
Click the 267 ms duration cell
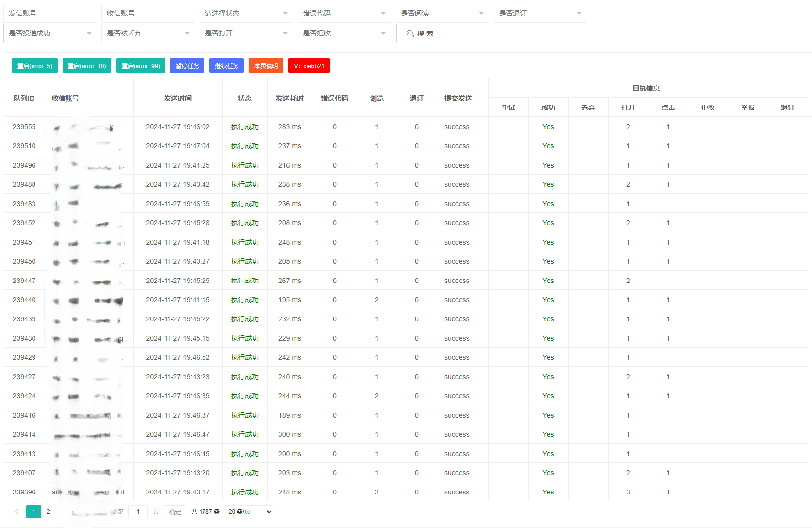click(x=290, y=281)
